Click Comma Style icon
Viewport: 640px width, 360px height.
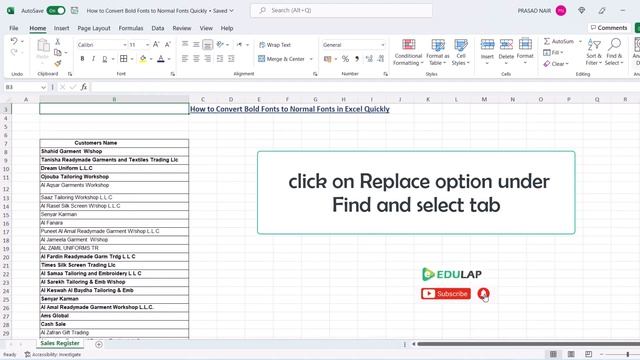[357, 59]
